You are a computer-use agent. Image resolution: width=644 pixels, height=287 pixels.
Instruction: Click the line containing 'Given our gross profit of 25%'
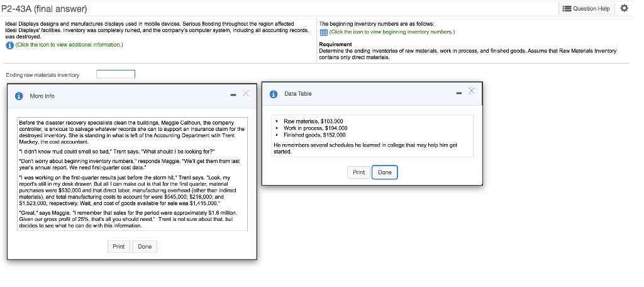coord(126,219)
